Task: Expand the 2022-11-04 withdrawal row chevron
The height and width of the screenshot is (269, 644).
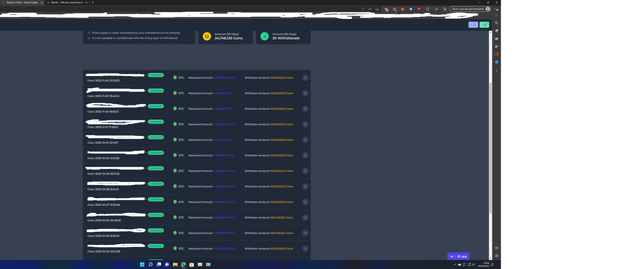Action: pos(305,78)
